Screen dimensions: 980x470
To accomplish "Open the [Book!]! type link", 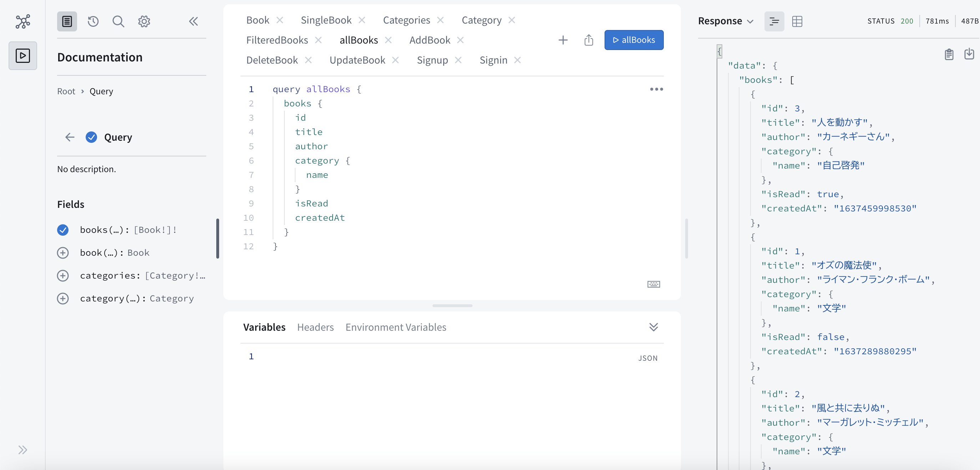I will 155,230.
